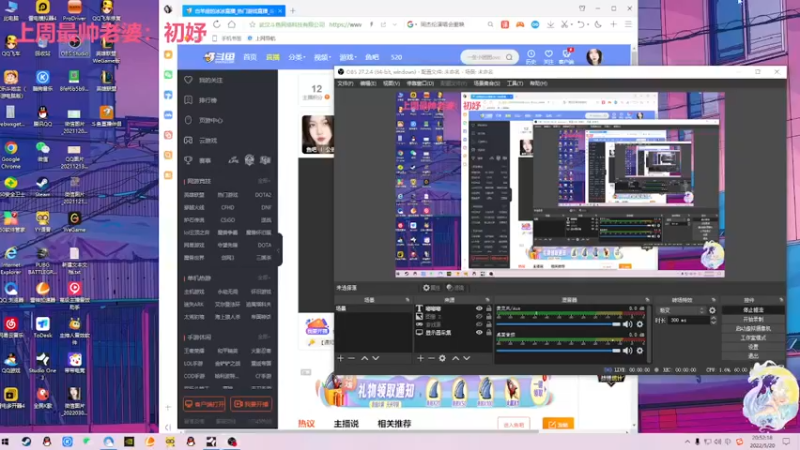Expand Douyu 分类 navigation dropdown

coord(295,57)
